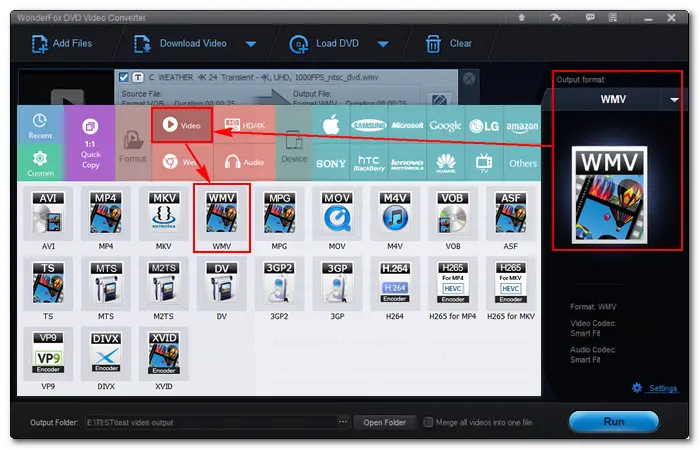Select the 3GP2 format icon
The width and height of the screenshot is (700, 450).
279,283
